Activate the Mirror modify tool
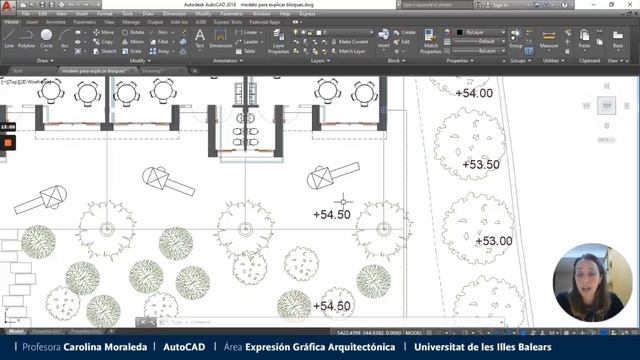 click(x=133, y=42)
